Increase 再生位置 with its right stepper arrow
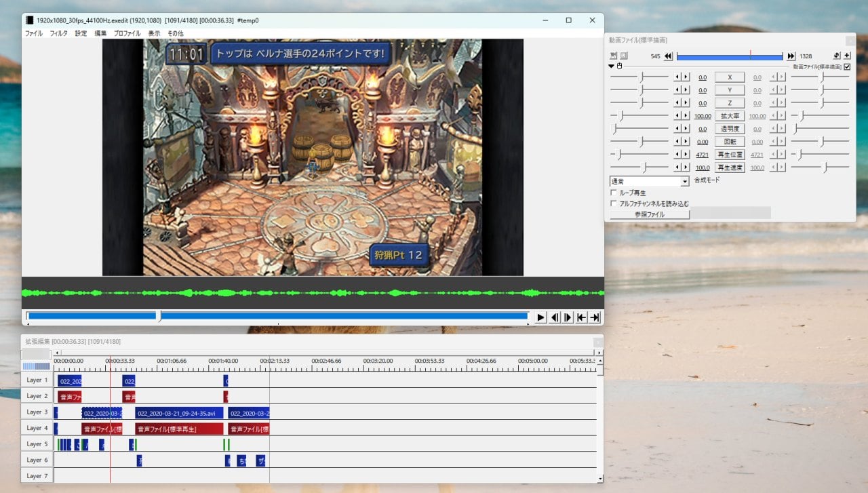Image resolution: width=868 pixels, height=493 pixels. 686,155
